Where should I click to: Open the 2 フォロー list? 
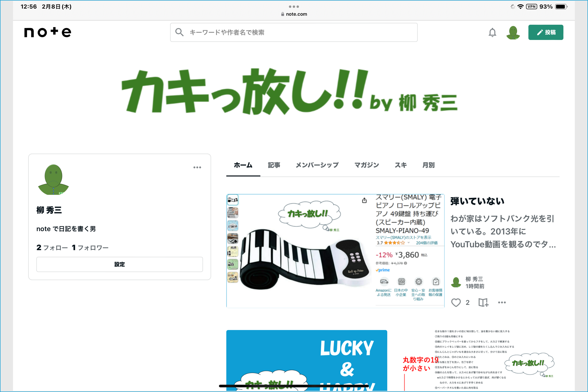(52, 248)
